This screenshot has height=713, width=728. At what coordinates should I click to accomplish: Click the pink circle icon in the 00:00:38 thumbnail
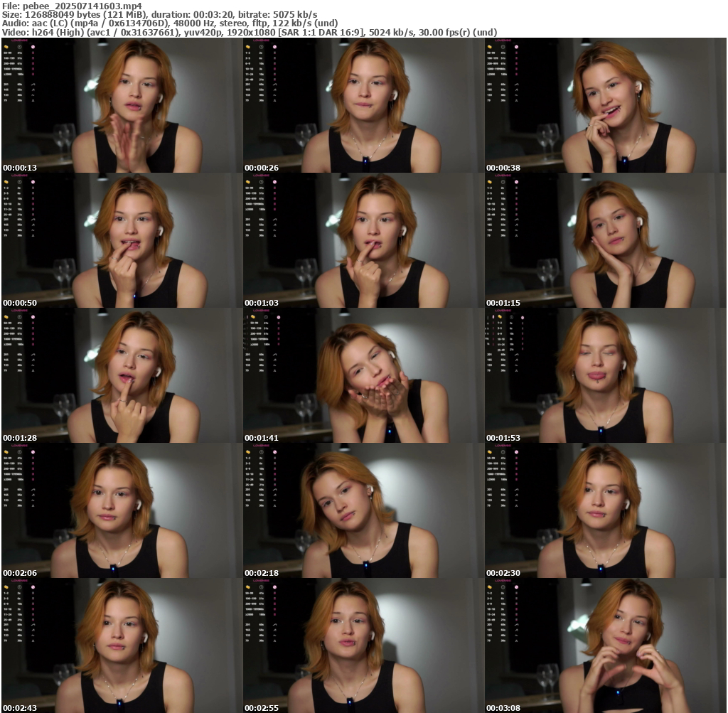point(516,47)
